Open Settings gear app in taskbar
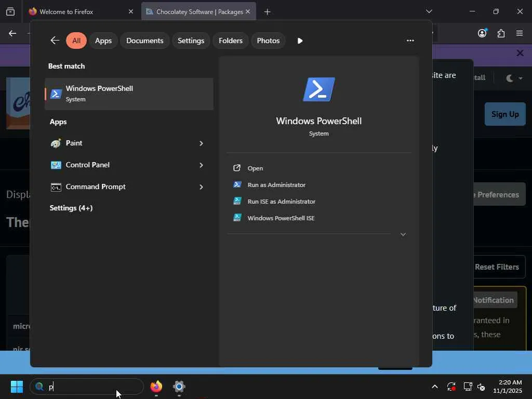532x399 pixels. coord(179,387)
